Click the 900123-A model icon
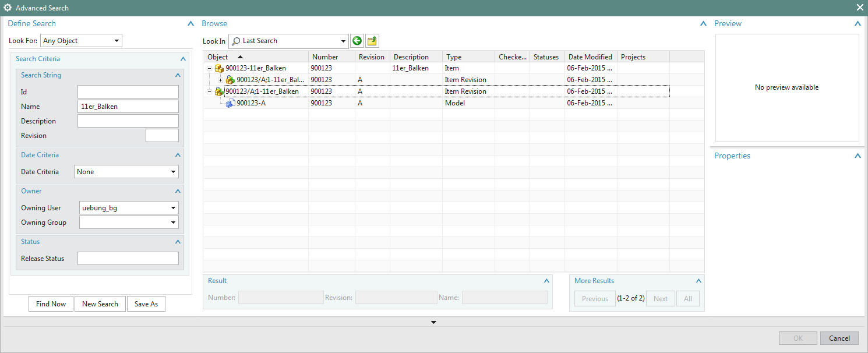 (x=230, y=103)
